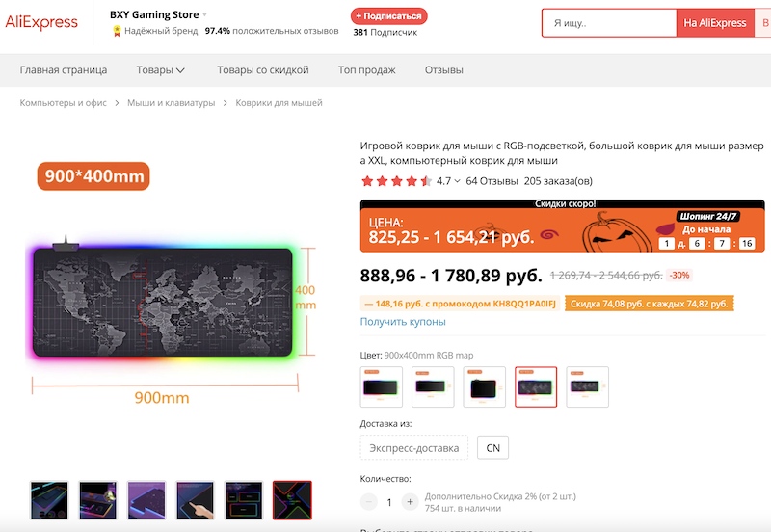Go to the Отзывы tab
Image resolution: width=771 pixels, height=532 pixels.
point(444,70)
